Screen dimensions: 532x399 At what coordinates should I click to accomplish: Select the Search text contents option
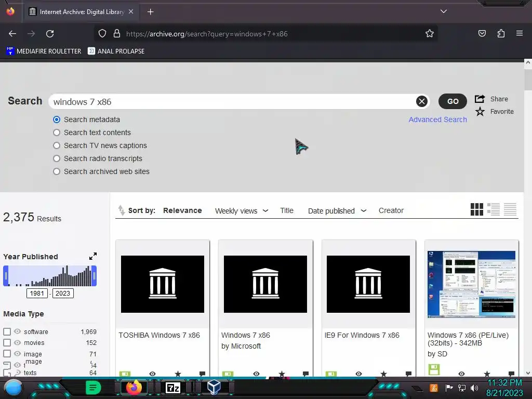(57, 132)
